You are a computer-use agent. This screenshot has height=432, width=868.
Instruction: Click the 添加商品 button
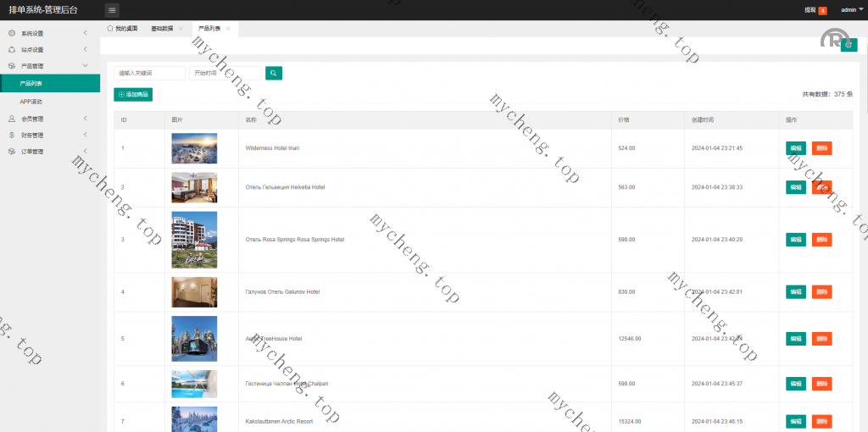click(x=133, y=95)
